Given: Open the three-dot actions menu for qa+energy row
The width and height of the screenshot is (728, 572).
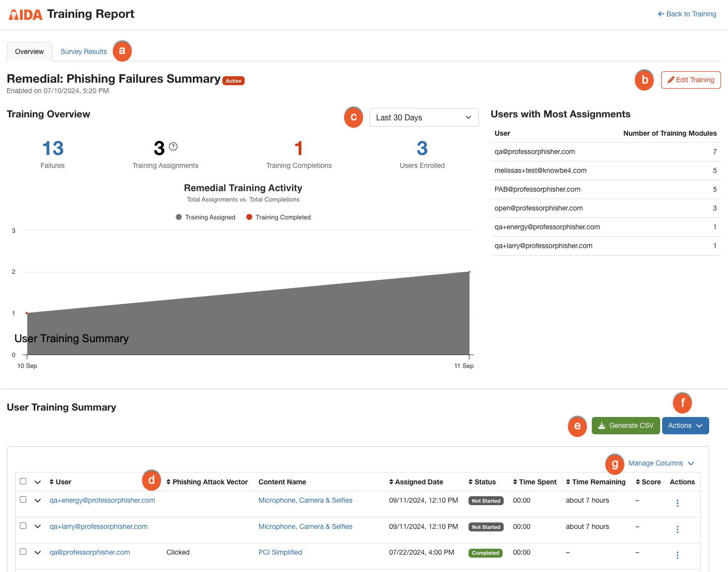Looking at the screenshot, I should tap(677, 503).
